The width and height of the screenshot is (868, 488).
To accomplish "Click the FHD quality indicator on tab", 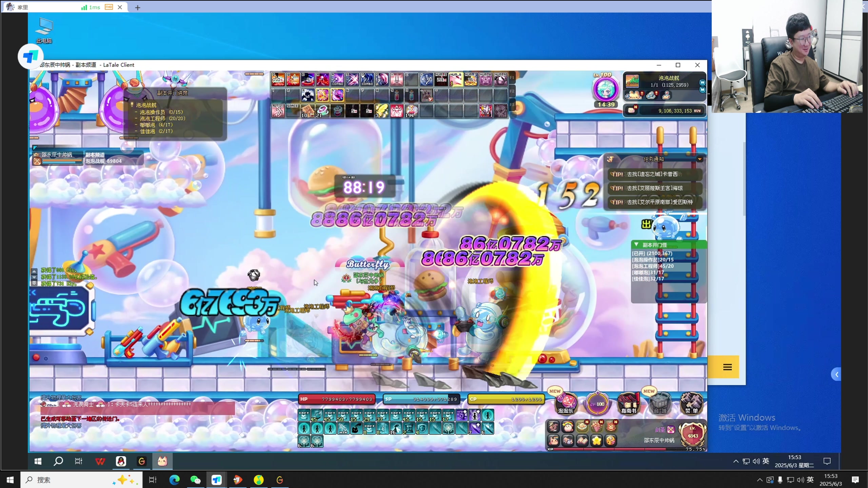I will (x=108, y=7).
